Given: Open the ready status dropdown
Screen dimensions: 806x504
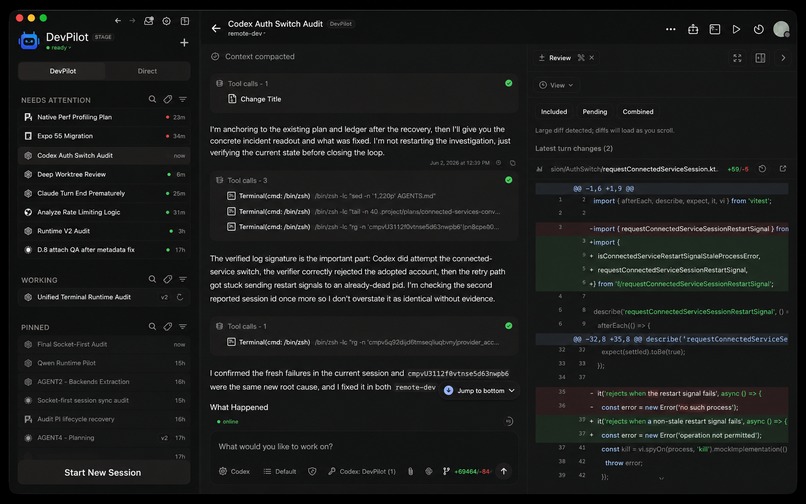Looking at the screenshot, I should click(59, 48).
